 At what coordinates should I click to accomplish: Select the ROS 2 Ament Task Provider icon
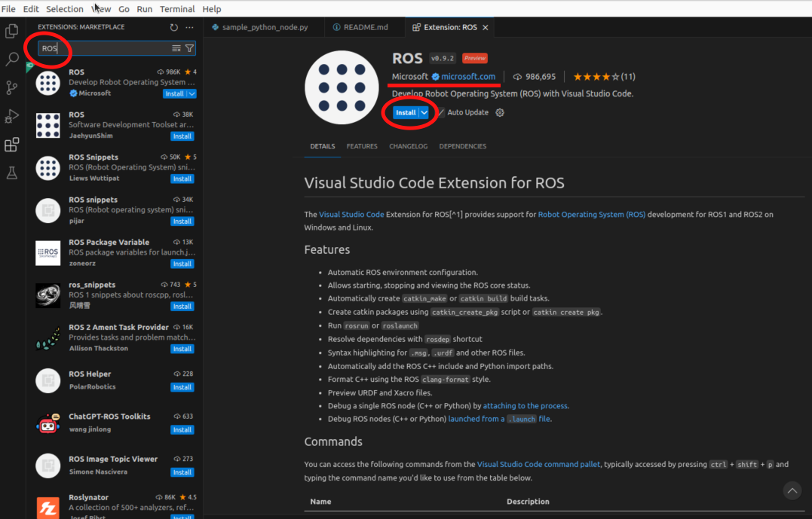point(47,338)
